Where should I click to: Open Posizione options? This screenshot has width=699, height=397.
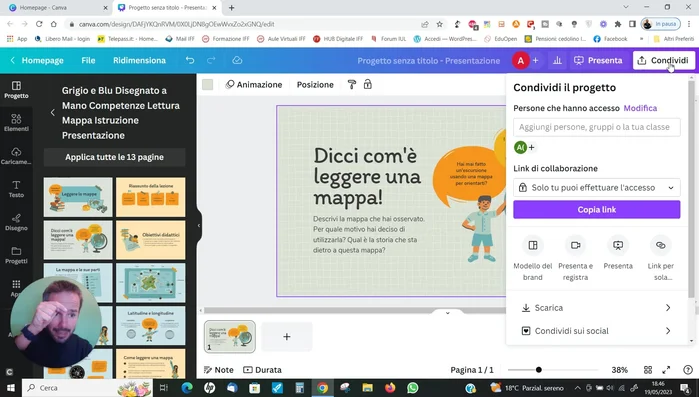coord(315,84)
